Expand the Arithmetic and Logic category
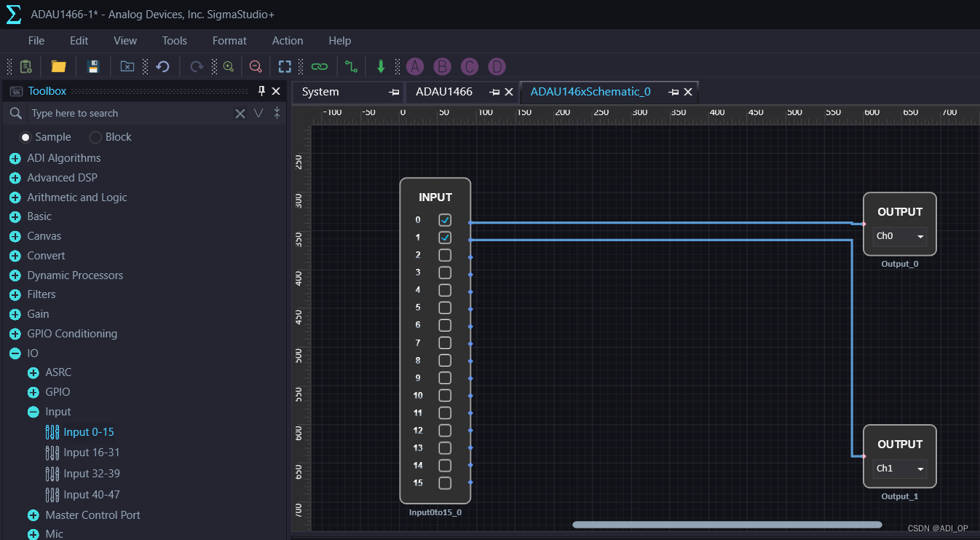 pyautogui.click(x=15, y=197)
